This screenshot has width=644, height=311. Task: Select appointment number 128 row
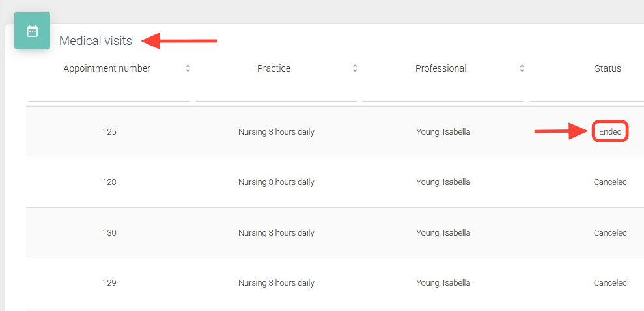[109, 182]
